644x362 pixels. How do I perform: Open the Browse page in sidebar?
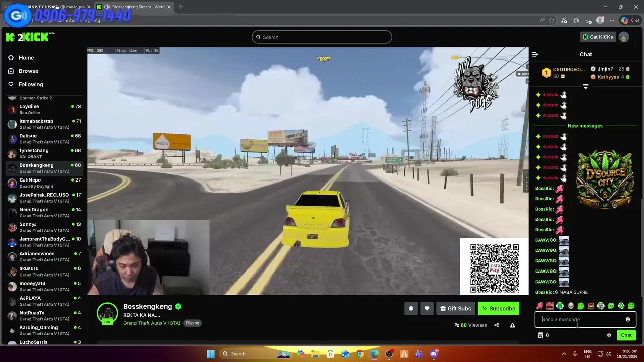[x=23, y=71]
